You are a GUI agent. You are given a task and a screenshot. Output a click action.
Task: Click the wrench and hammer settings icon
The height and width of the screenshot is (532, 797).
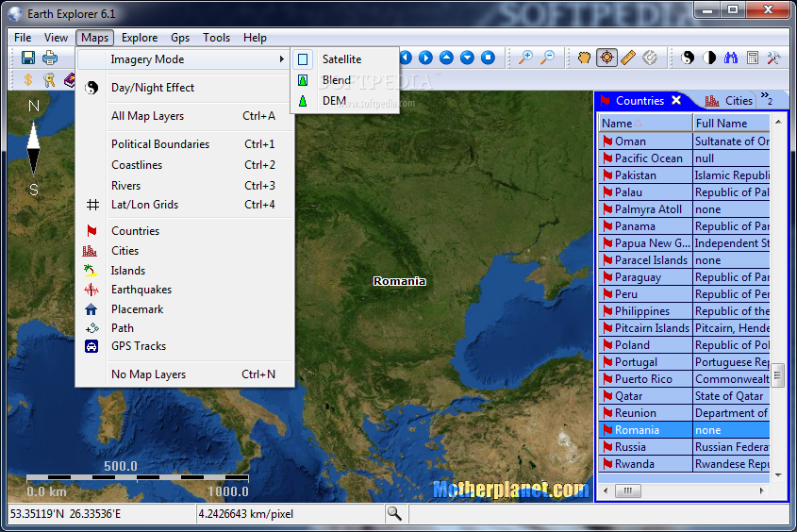coord(773,58)
